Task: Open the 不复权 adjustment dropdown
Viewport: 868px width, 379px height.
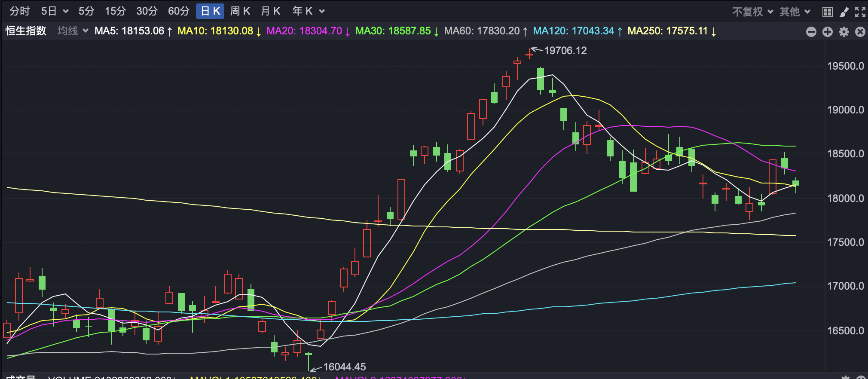Action: 752,12
